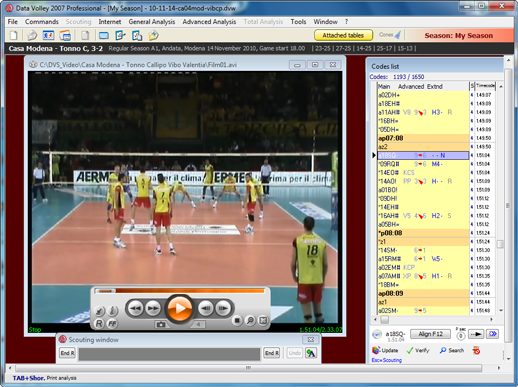Click the slow speed pin icon in player
The height and width of the screenshot is (387, 518).
click(x=99, y=311)
